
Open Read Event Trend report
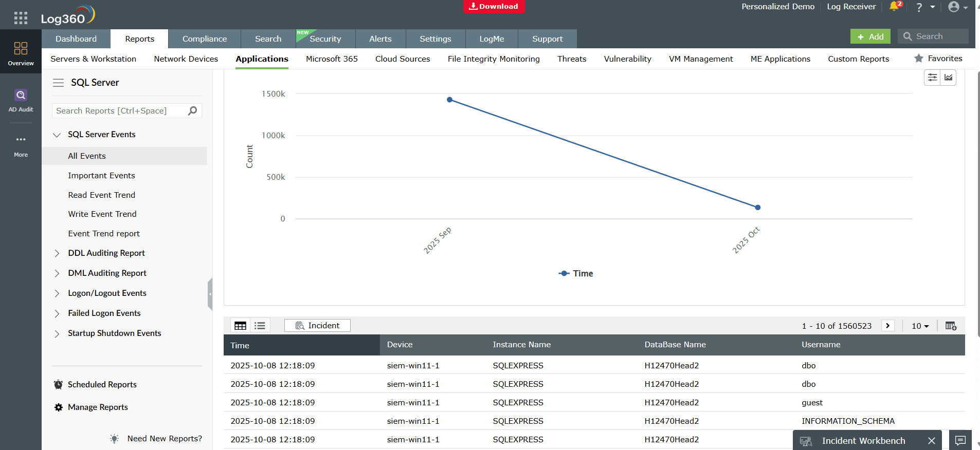pyautogui.click(x=102, y=195)
